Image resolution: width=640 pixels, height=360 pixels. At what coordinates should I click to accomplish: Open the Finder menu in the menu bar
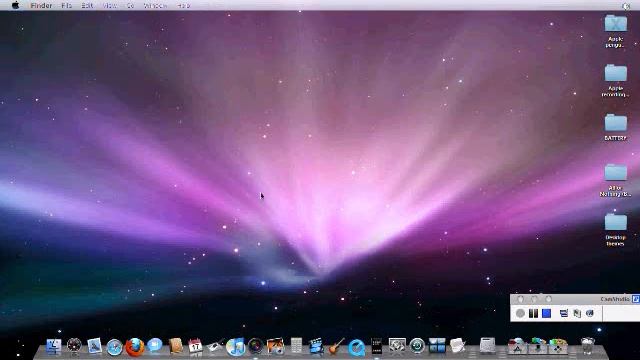point(41,6)
